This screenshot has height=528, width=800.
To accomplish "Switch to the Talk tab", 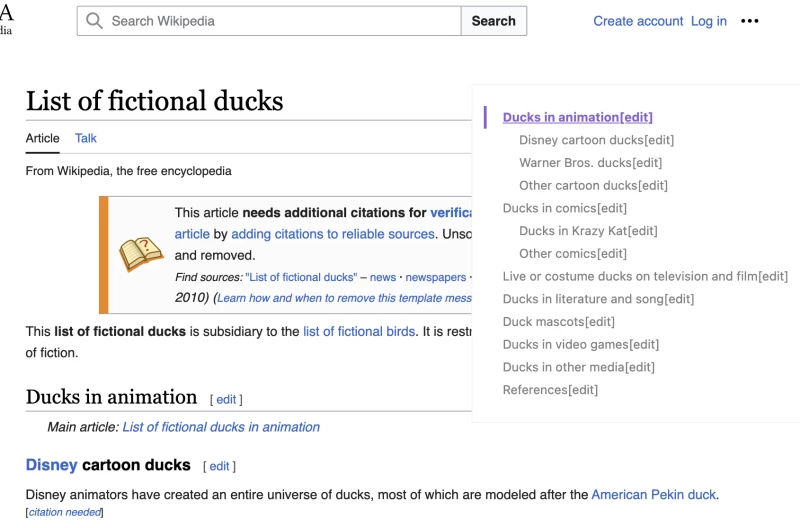I will point(86,139).
